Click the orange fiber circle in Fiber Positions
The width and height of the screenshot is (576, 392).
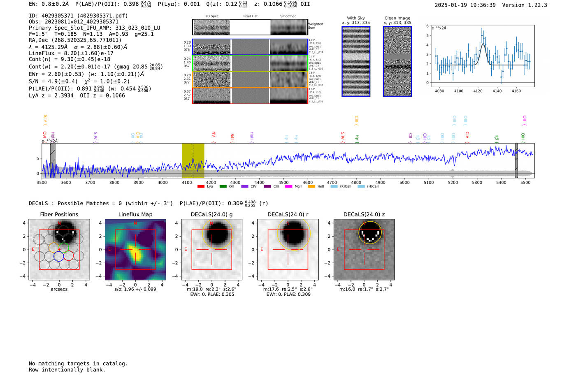click(54, 248)
